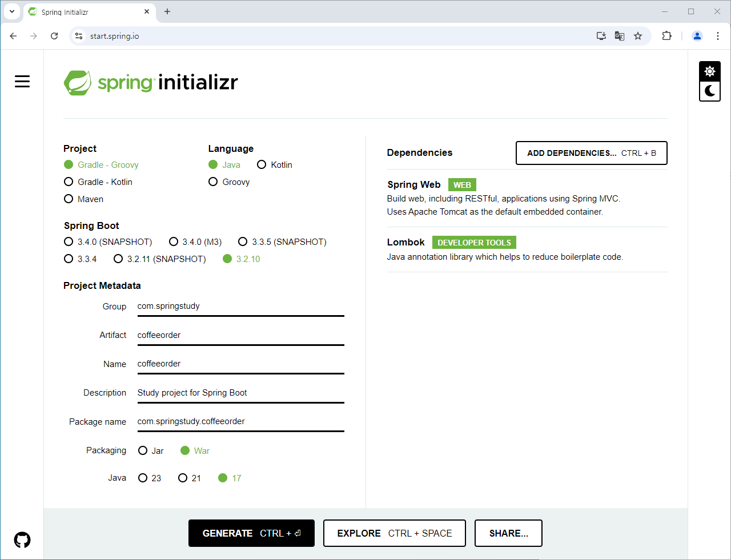Choose Kotlin as the language
This screenshot has width=731, height=560.
[262, 164]
